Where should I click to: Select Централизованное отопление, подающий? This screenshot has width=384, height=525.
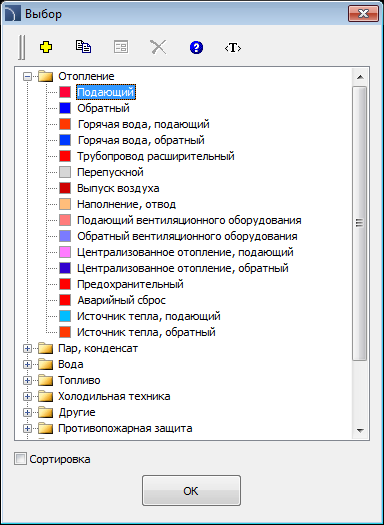tap(185, 252)
